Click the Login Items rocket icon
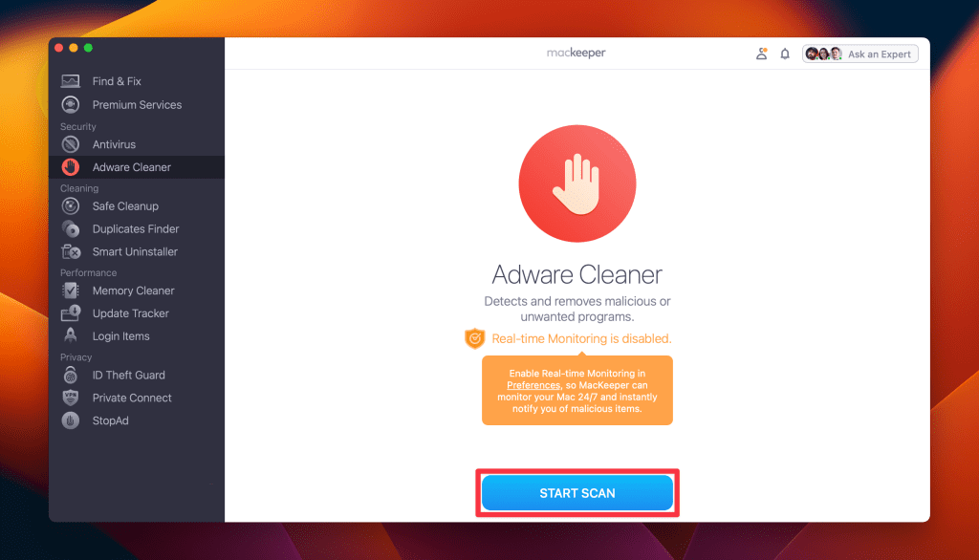 coord(71,335)
